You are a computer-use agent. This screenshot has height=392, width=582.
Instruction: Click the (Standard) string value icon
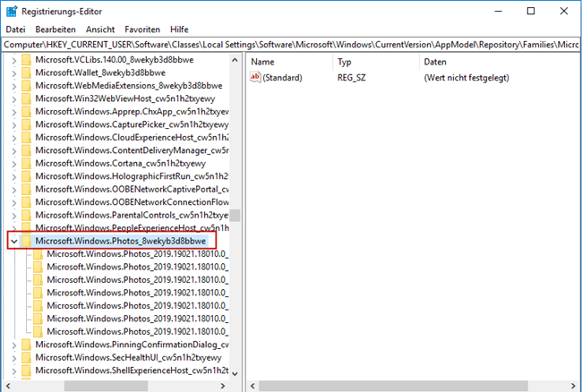click(x=256, y=78)
